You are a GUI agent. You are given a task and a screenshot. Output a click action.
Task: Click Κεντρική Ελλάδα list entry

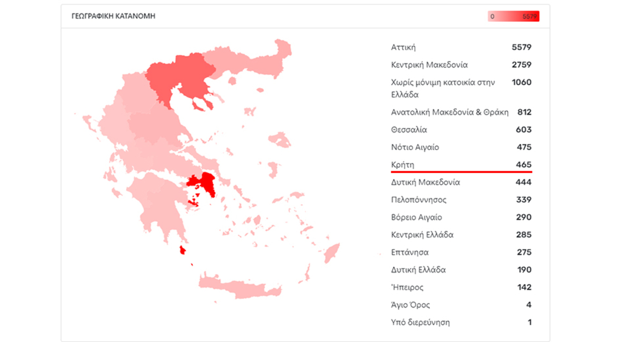pyautogui.click(x=461, y=235)
